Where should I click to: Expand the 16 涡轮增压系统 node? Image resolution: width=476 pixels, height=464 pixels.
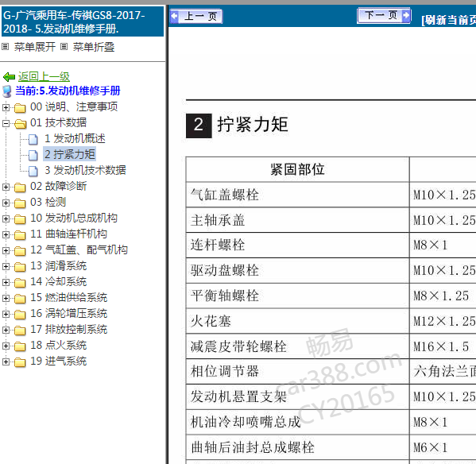coord(6,314)
